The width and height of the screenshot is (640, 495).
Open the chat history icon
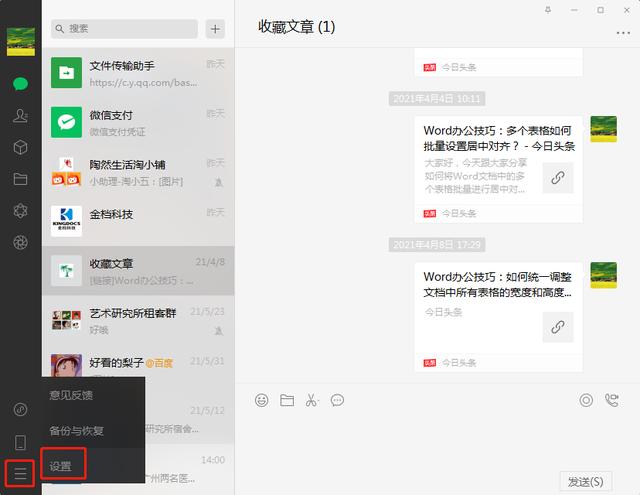(337, 400)
